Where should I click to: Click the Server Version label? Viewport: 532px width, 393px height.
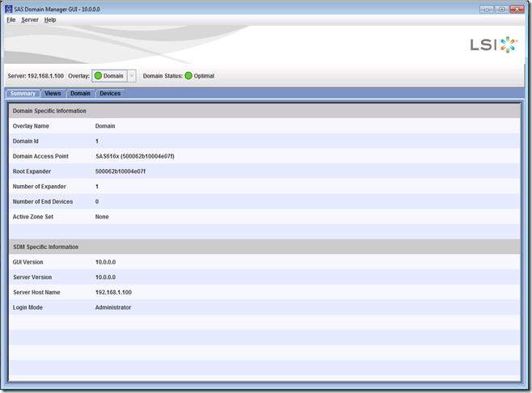click(32, 277)
